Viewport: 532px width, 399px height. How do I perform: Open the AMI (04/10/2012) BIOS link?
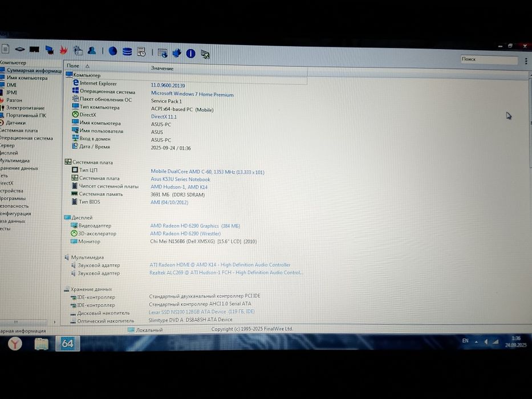click(169, 202)
